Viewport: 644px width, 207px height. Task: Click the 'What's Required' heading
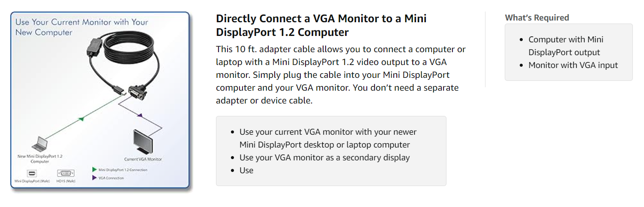click(537, 18)
